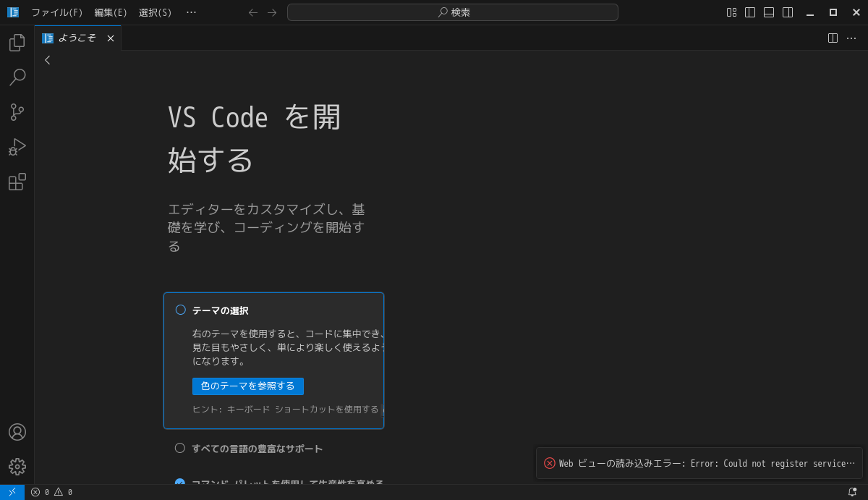Open the notifications bell in status bar

pos(852,492)
